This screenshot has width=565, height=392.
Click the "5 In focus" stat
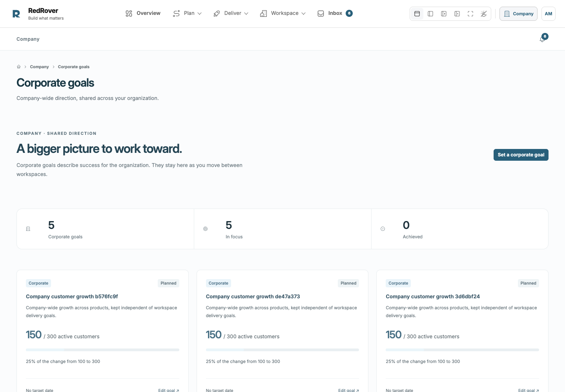(x=282, y=229)
